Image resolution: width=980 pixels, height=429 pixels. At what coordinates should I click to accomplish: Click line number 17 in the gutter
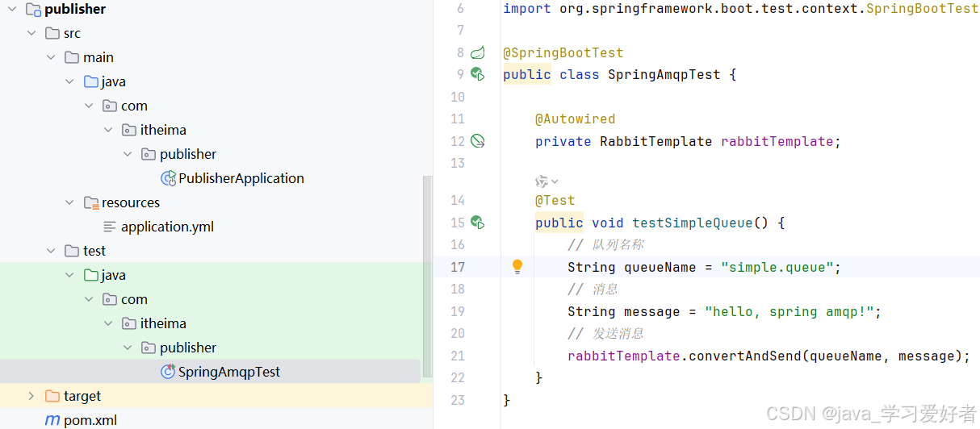(x=458, y=267)
